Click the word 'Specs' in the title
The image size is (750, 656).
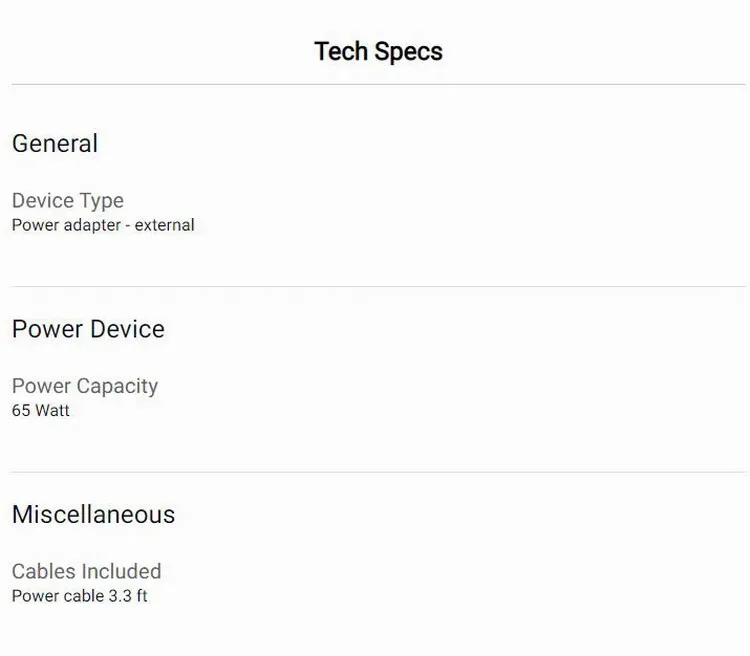(x=408, y=51)
